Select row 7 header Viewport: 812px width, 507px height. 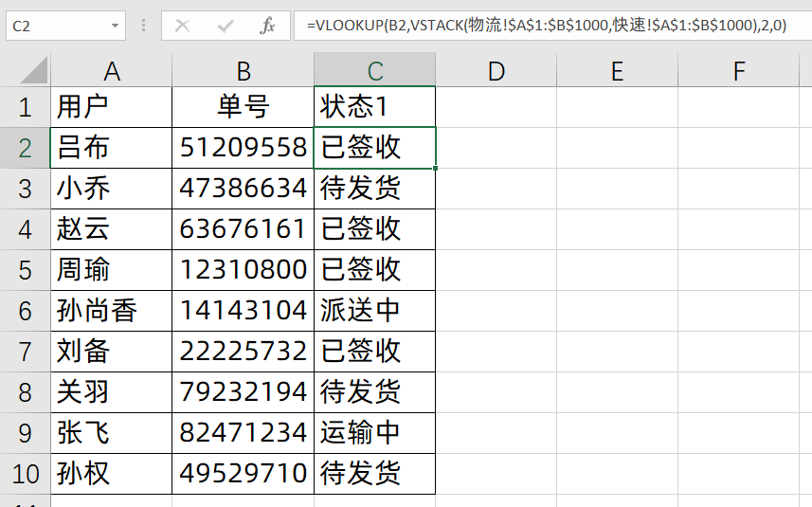tap(25, 352)
